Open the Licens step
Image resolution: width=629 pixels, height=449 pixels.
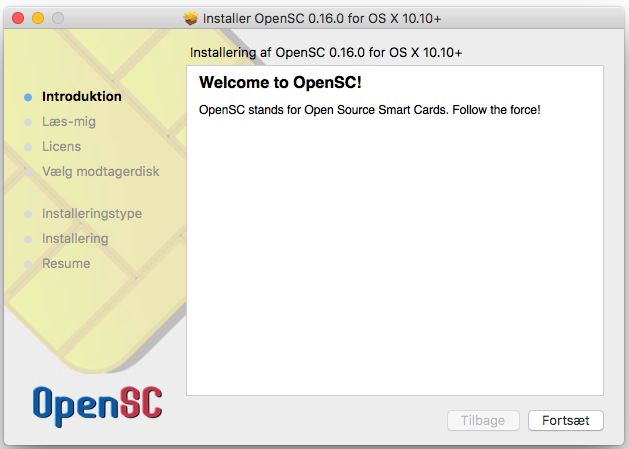coord(61,146)
